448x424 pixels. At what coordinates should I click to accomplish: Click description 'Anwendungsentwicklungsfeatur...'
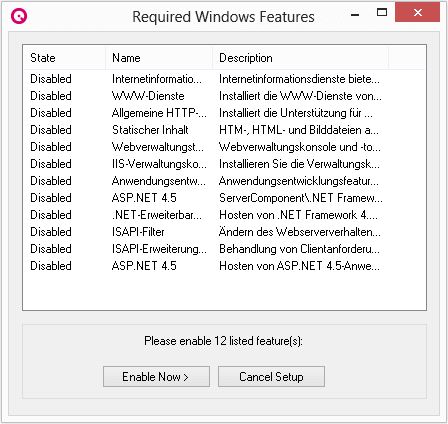(299, 181)
